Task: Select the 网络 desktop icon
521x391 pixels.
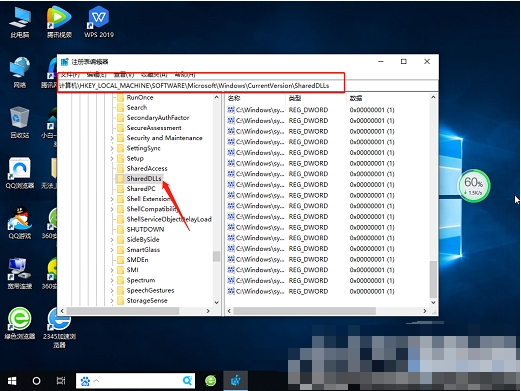Action: (x=19, y=72)
